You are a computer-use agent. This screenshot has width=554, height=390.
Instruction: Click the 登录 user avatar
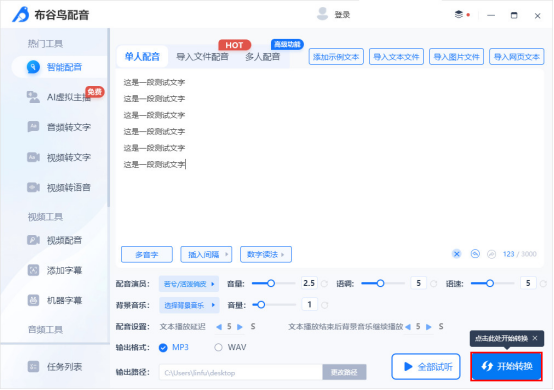click(322, 14)
